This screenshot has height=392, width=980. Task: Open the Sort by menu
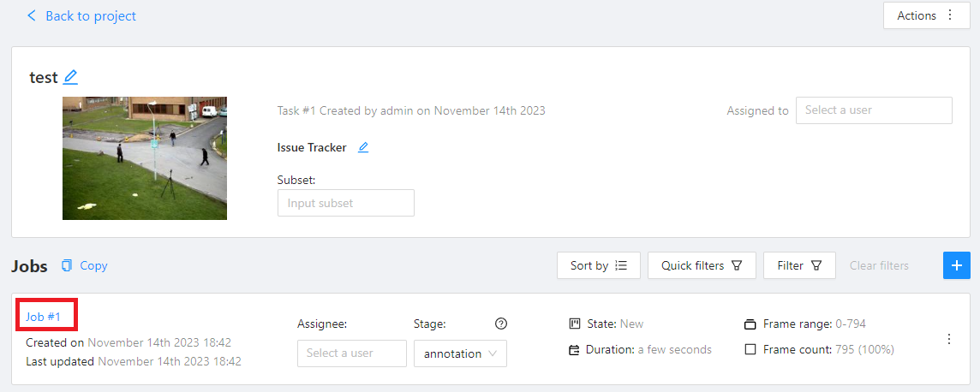pos(599,265)
